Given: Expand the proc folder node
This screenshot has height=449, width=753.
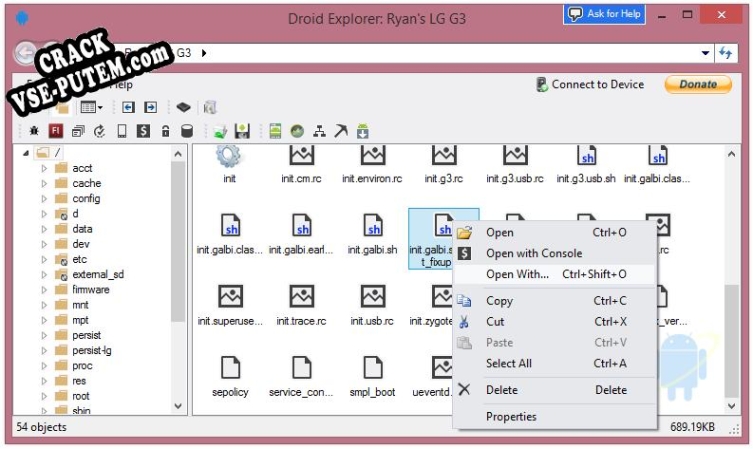Looking at the screenshot, I should [44, 366].
